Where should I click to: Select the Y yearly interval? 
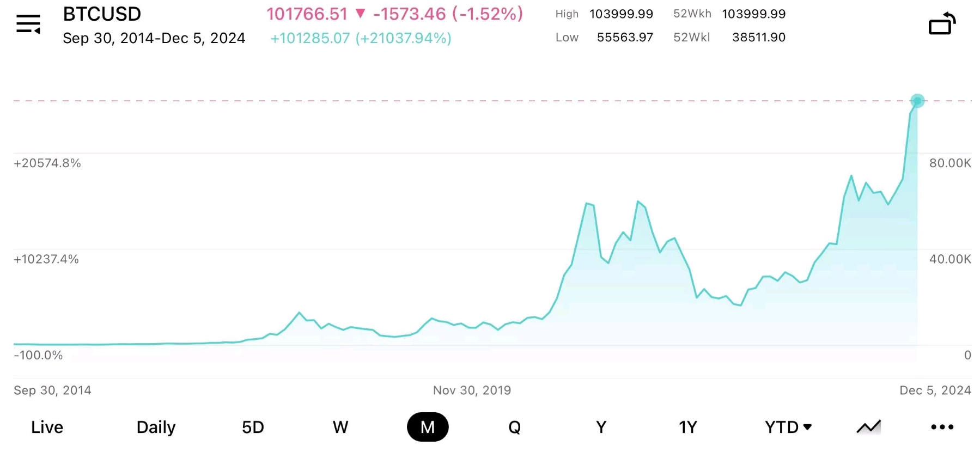(x=601, y=427)
